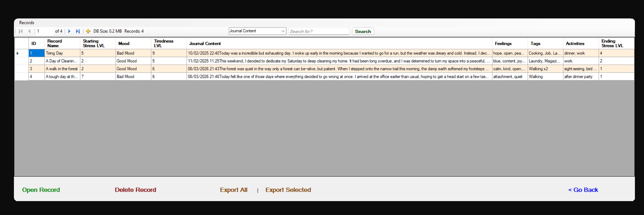Select the 'Laundry, Magazi...' tags cell
This screenshot has width=644, height=215.
coord(545,61)
